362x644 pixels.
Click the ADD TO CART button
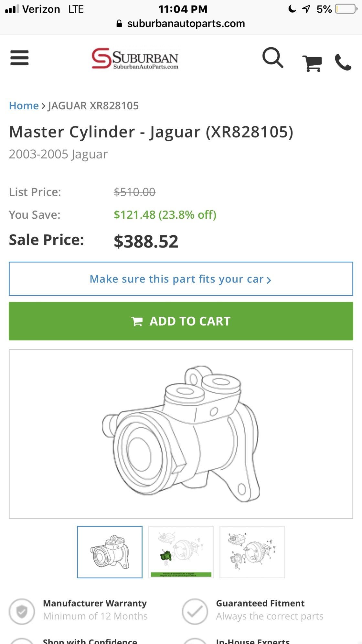[181, 321]
